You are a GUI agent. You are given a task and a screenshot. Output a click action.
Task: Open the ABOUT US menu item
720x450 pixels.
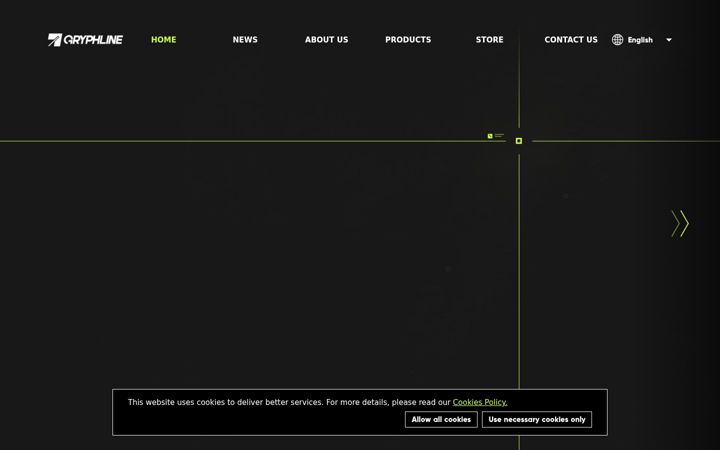[326, 39]
